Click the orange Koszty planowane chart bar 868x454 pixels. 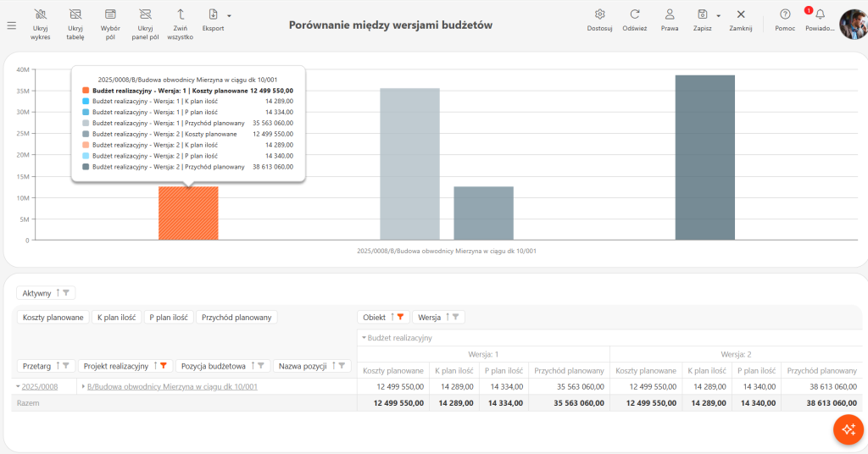(x=188, y=213)
